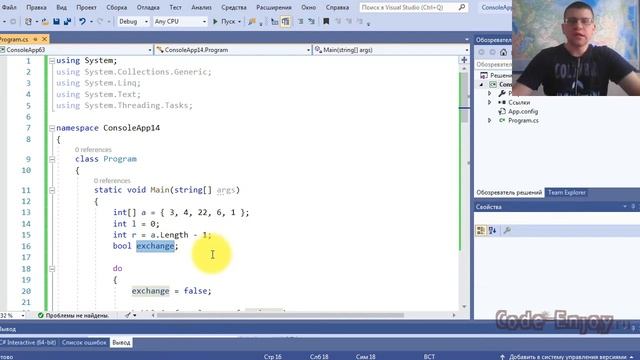640x360 pixels.
Task: Switch to C# Interactive (64-bit) tab
Action: tap(29, 342)
